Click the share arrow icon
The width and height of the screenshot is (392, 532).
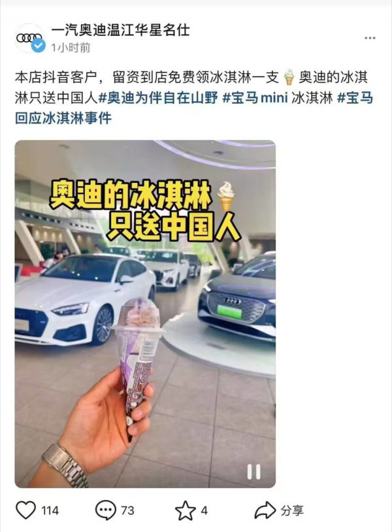[265, 510]
